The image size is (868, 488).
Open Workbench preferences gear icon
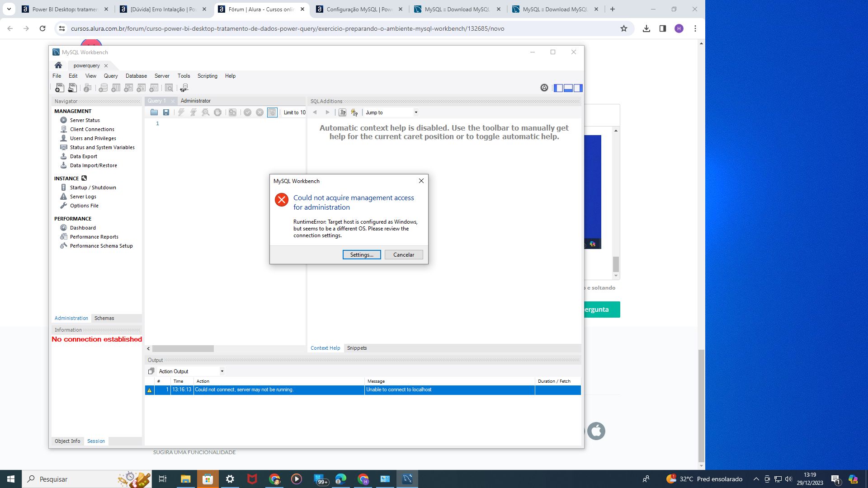(544, 88)
